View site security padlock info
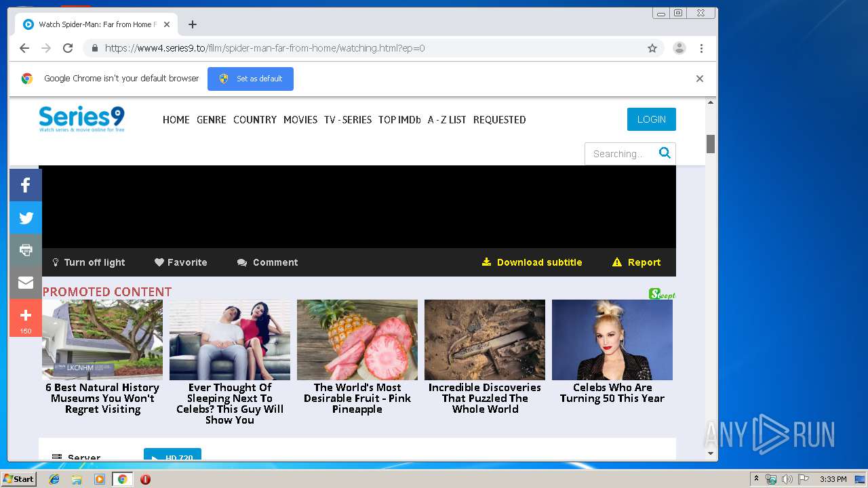868x488 pixels. coord(94,48)
